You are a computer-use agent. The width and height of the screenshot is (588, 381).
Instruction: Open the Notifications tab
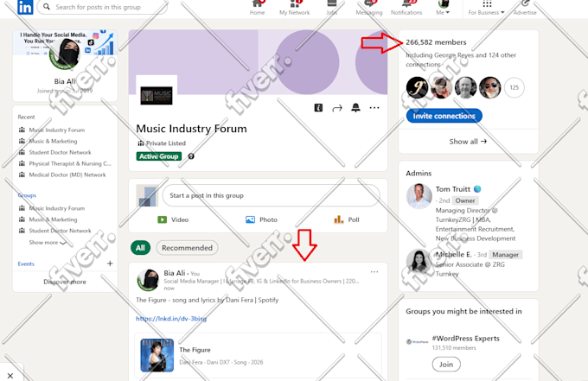tap(406, 9)
